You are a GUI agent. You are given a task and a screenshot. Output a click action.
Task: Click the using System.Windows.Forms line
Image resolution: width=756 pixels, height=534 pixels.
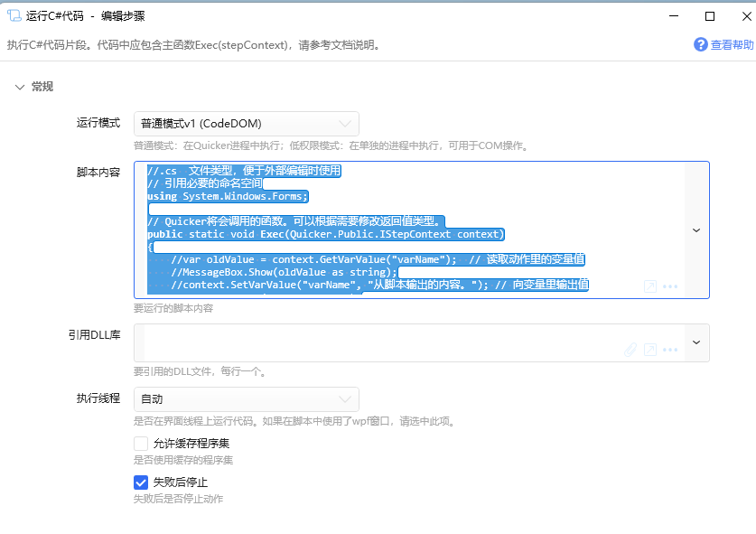228,196
